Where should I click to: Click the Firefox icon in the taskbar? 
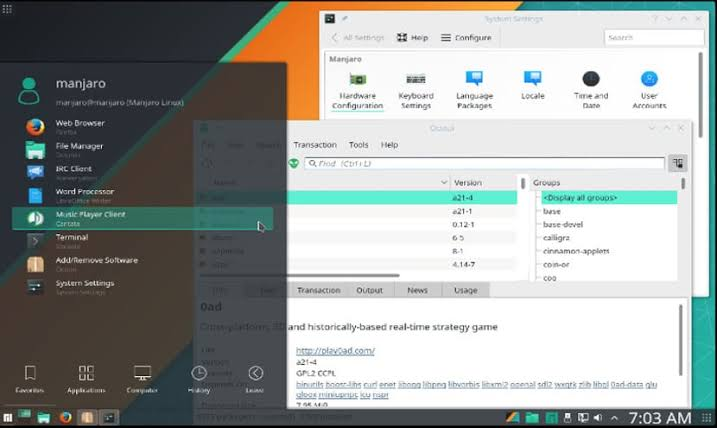click(65, 417)
